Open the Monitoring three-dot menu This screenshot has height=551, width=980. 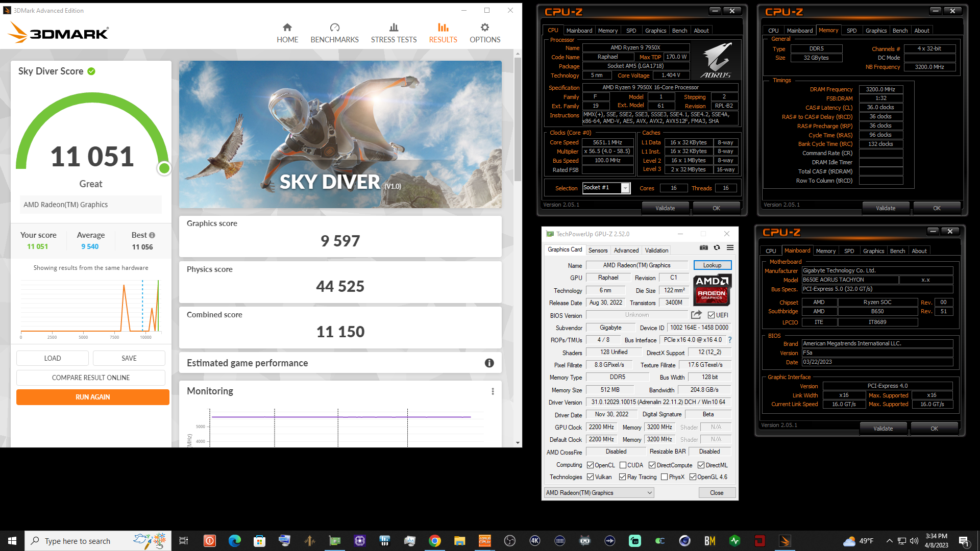(493, 391)
